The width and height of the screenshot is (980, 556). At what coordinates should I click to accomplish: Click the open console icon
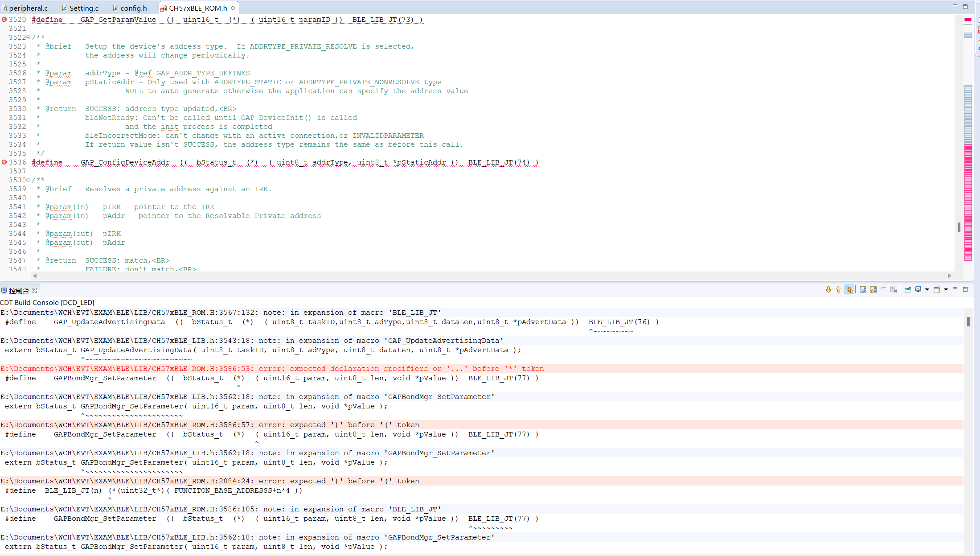click(937, 290)
